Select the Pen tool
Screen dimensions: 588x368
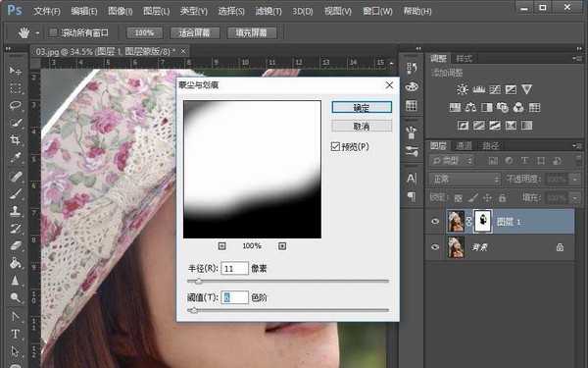(16, 317)
